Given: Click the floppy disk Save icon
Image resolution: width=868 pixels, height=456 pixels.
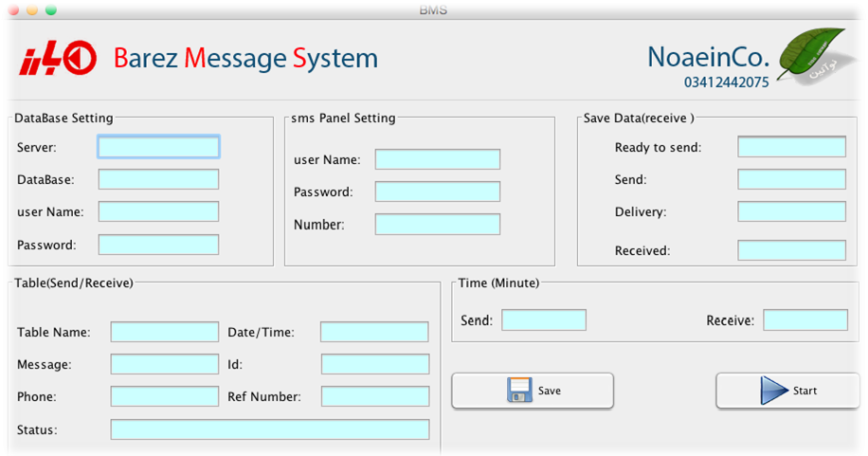Looking at the screenshot, I should click(x=519, y=390).
